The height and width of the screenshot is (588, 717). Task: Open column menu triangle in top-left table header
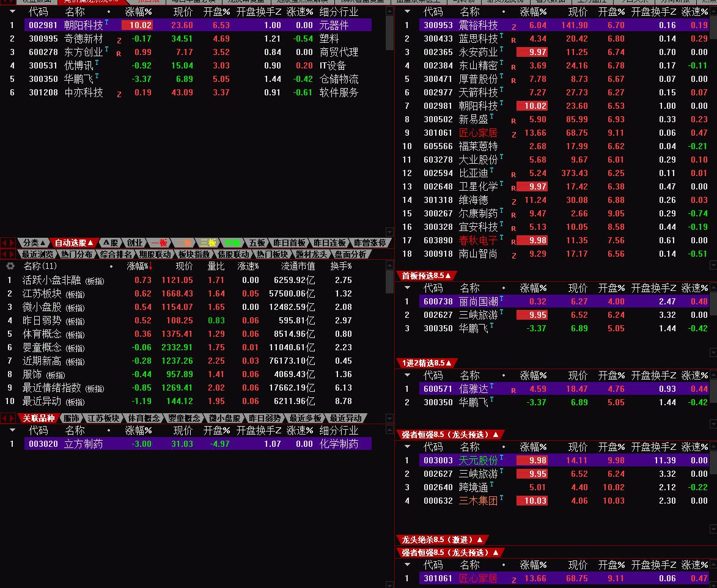(12, 12)
